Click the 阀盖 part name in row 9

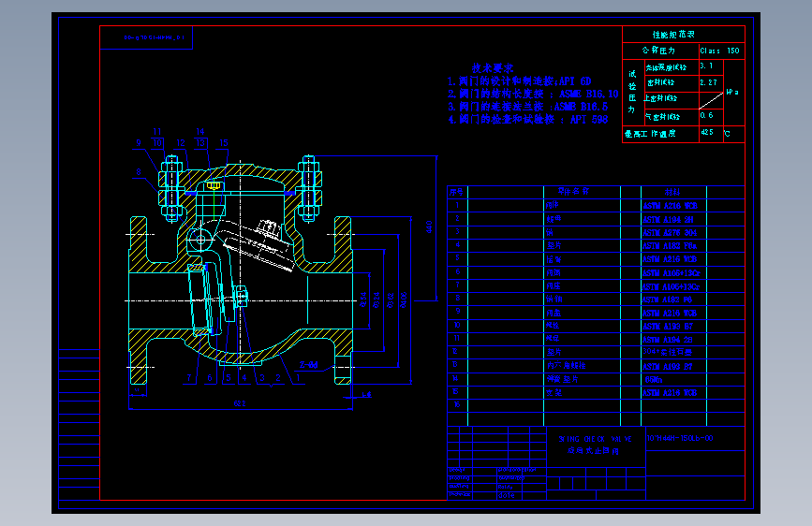[554, 314]
